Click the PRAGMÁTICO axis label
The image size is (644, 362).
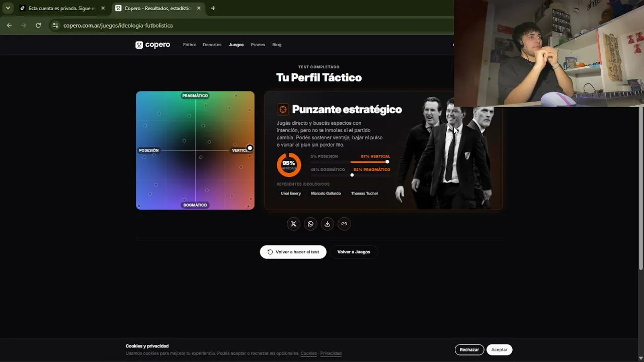(195, 96)
